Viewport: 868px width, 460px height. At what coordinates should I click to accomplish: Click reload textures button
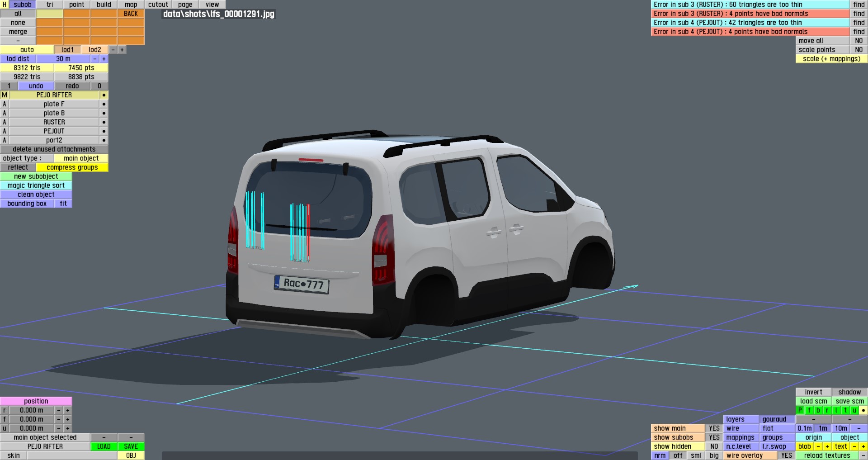(827, 455)
